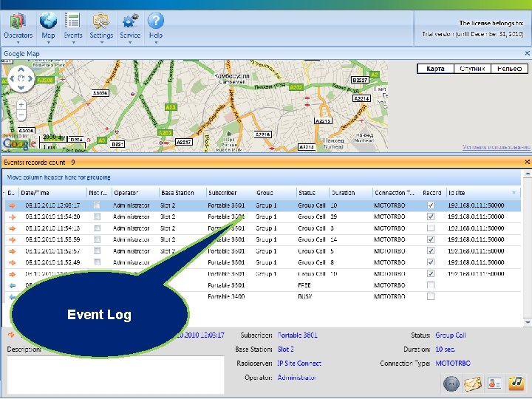
Task: Toggle Not read checkbox for 11:54:20 event
Action: point(97,216)
